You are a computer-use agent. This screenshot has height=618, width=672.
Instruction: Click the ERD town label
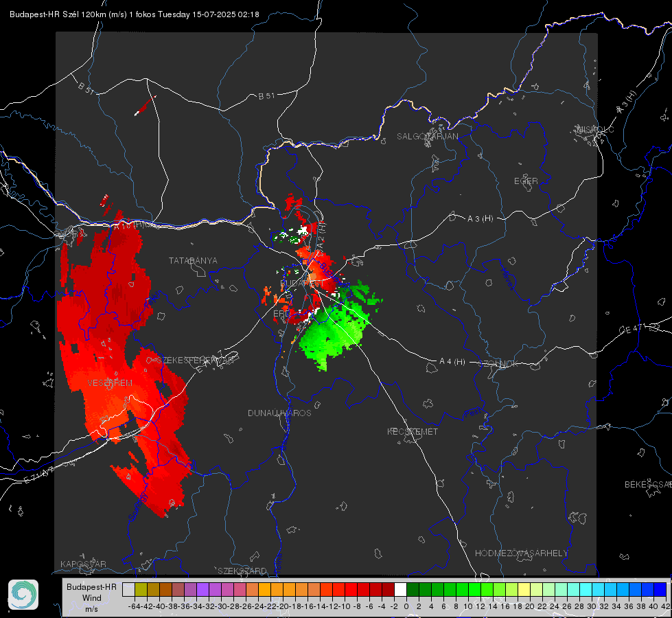coord(281,314)
